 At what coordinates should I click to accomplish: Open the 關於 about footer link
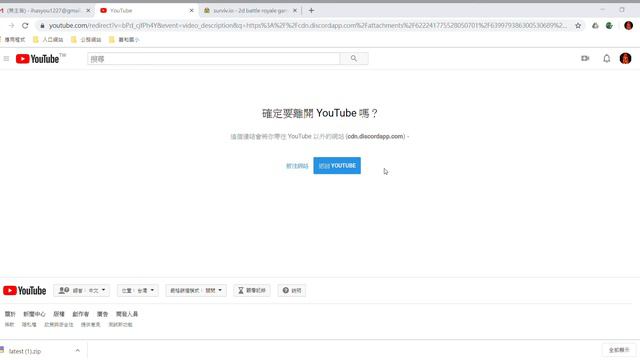[x=10, y=314]
